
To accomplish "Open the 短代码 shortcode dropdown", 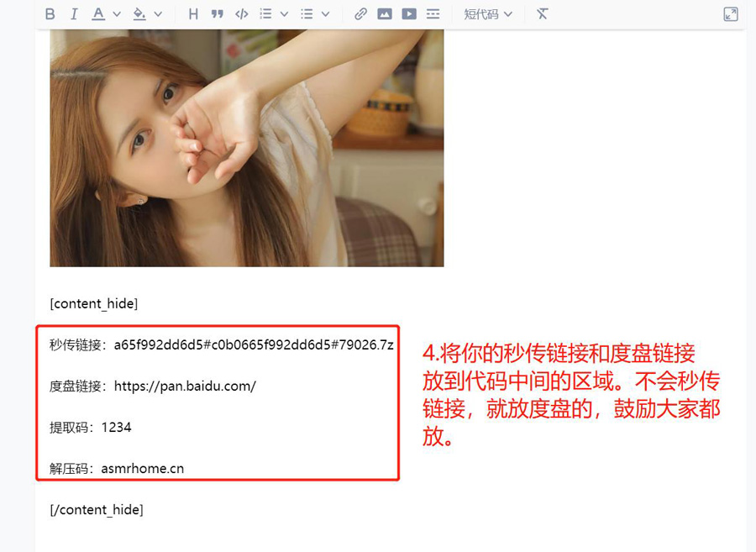I will 488,14.
